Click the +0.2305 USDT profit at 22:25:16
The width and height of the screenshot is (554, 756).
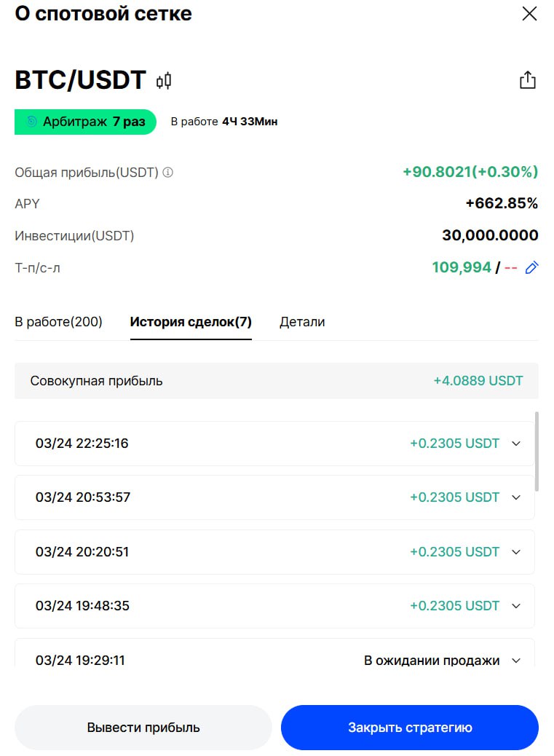click(x=454, y=443)
